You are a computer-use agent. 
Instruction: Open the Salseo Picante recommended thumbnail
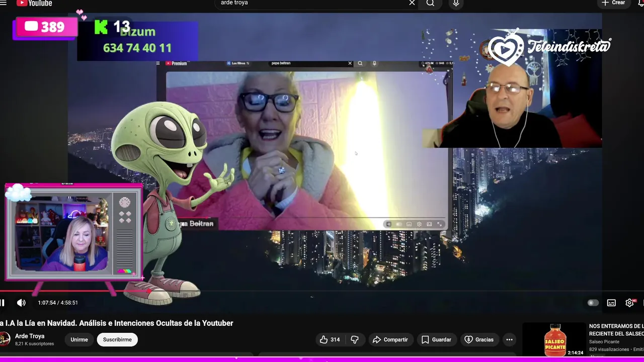[x=554, y=340]
